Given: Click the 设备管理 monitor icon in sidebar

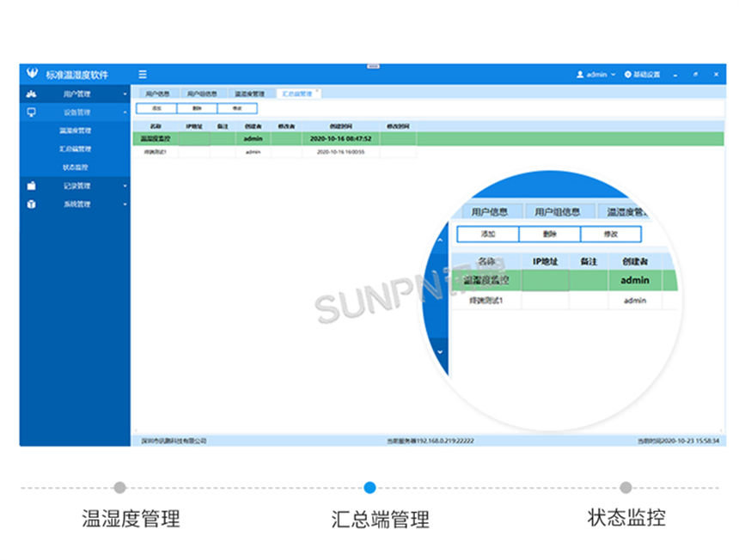Looking at the screenshot, I should tap(32, 111).
